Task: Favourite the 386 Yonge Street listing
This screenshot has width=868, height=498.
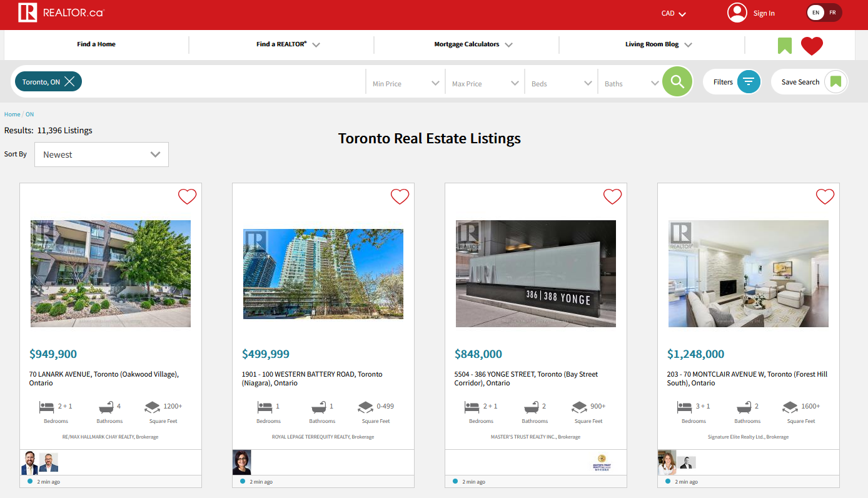Action: [x=613, y=196]
